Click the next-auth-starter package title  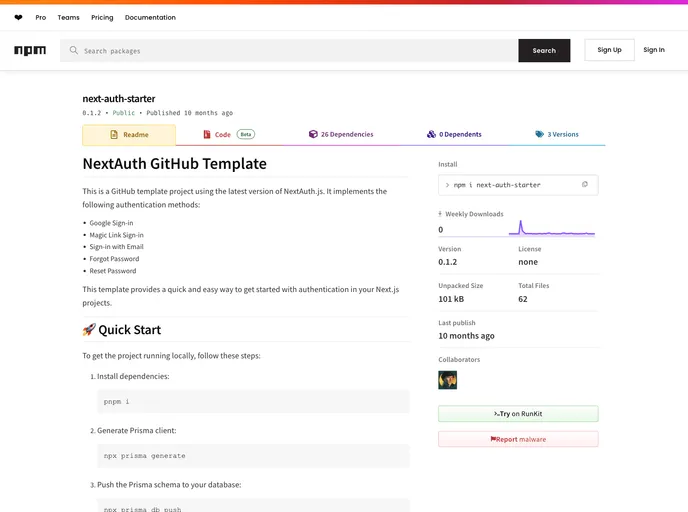tap(119, 99)
